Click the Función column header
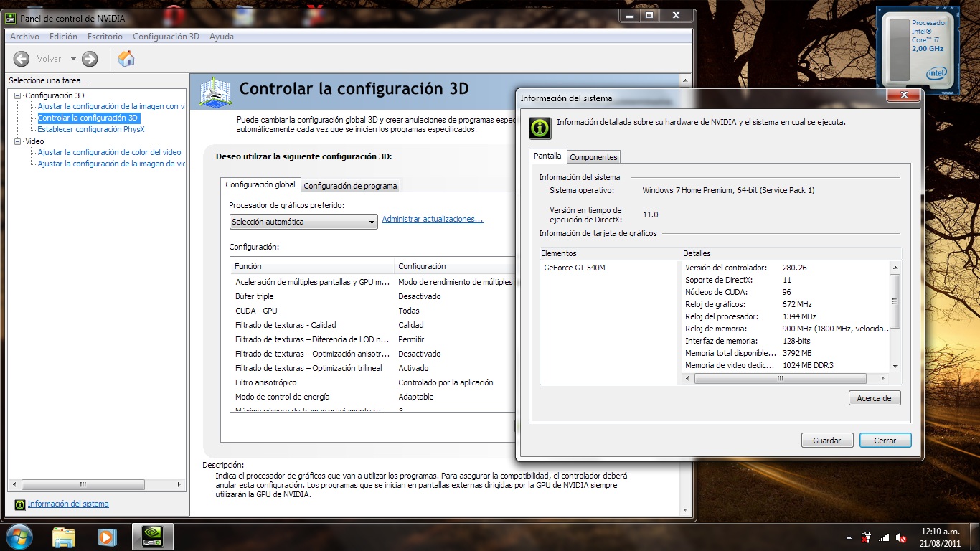This screenshot has width=980, height=551. [312, 266]
